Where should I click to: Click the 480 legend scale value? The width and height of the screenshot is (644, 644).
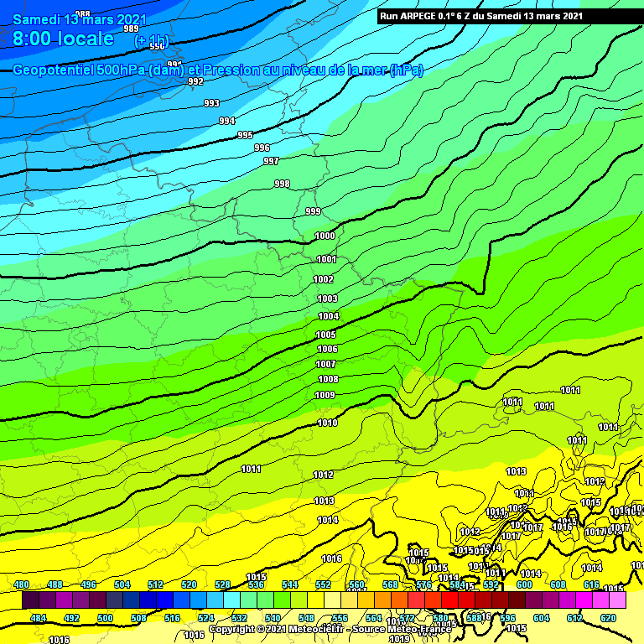tap(22, 584)
